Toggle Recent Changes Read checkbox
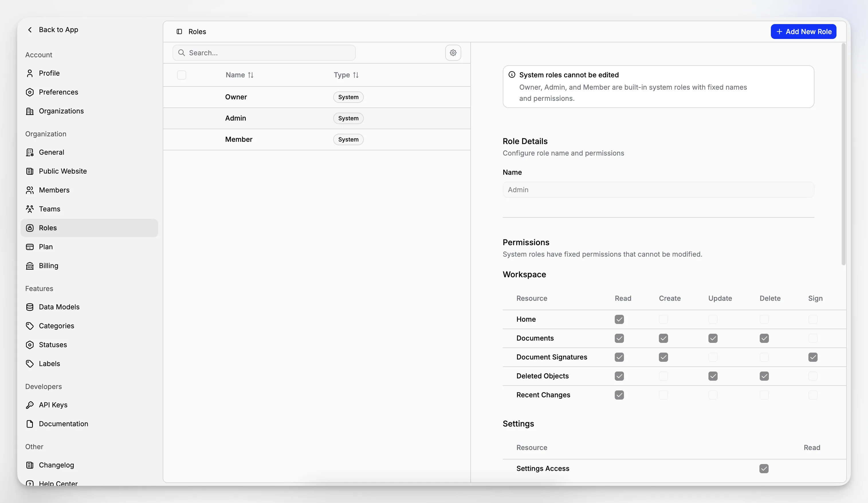 click(619, 395)
